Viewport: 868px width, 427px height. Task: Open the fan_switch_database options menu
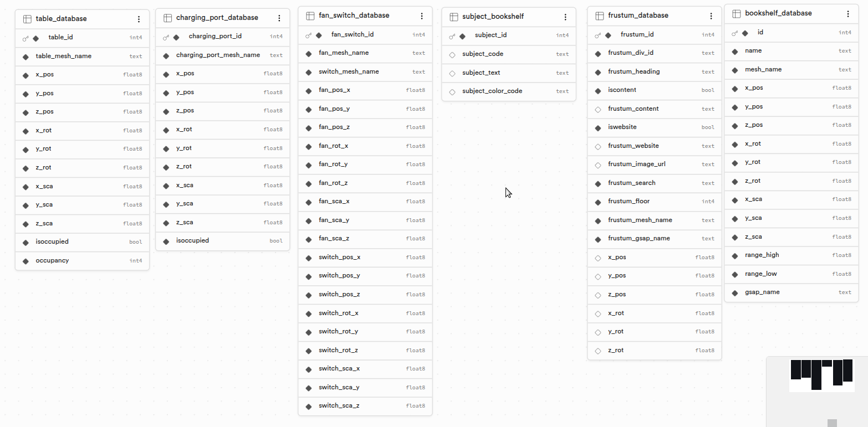[x=422, y=16]
